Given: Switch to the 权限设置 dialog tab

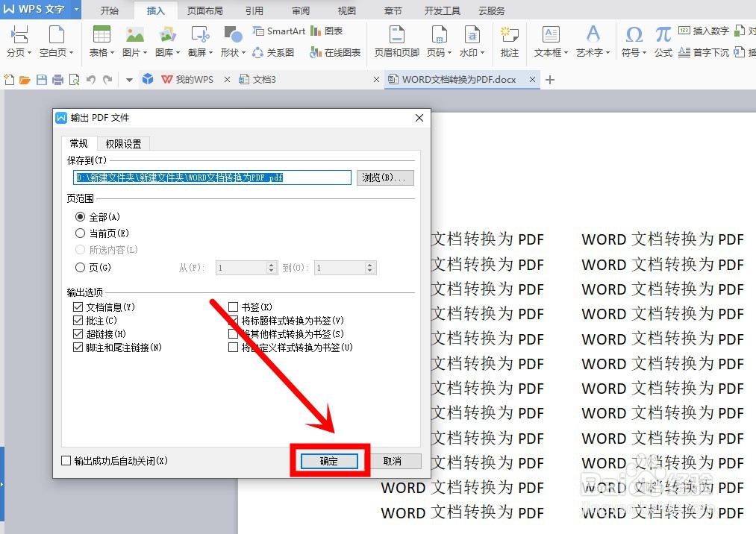Looking at the screenshot, I should click(122, 143).
